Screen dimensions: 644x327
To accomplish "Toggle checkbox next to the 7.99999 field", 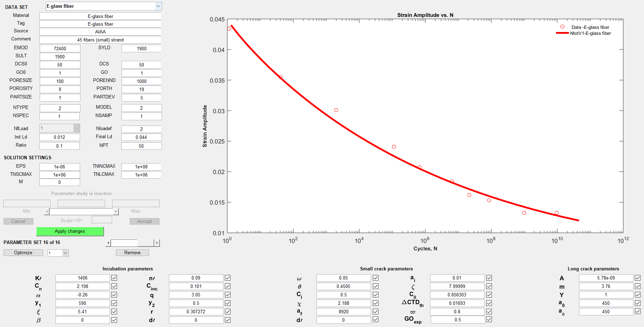I will coord(489,286).
